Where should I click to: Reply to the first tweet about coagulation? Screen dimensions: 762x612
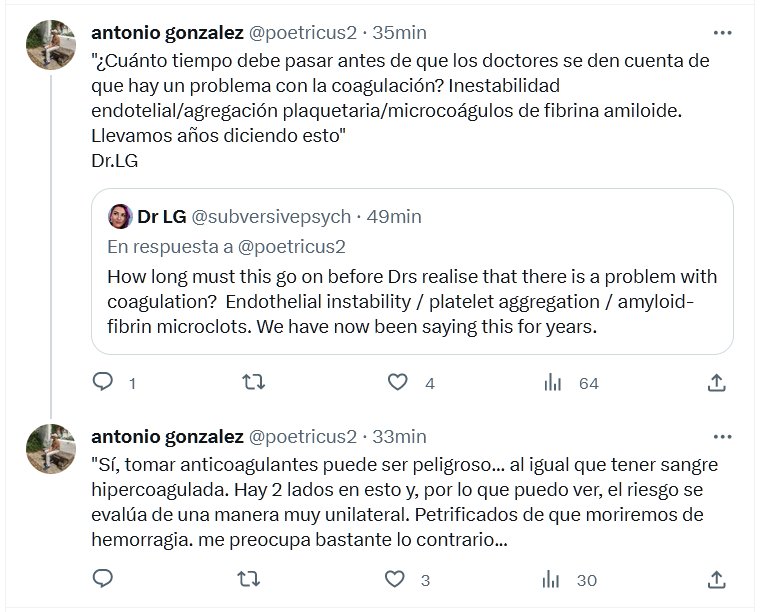click(x=102, y=382)
